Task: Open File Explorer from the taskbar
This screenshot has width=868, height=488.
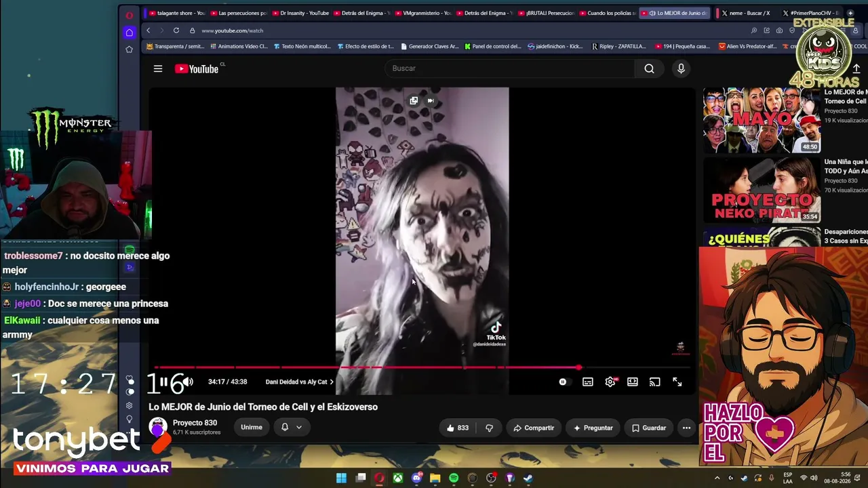Action: 435,478
